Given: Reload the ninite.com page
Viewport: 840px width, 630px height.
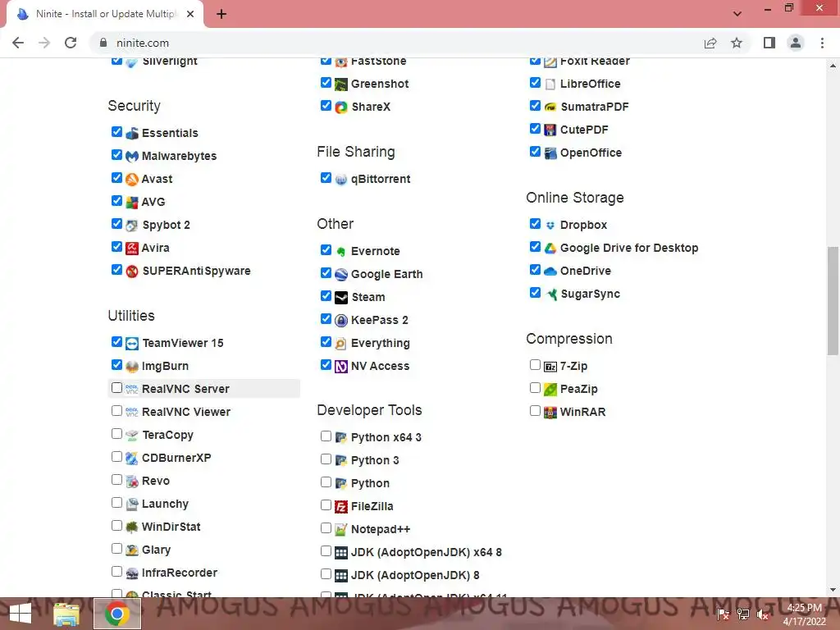Looking at the screenshot, I should point(71,43).
